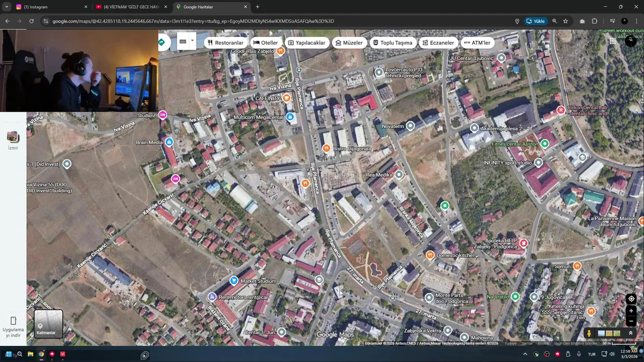The width and height of the screenshot is (644, 362).
Task: Switch to the Instagram tab
Action: pos(50,7)
